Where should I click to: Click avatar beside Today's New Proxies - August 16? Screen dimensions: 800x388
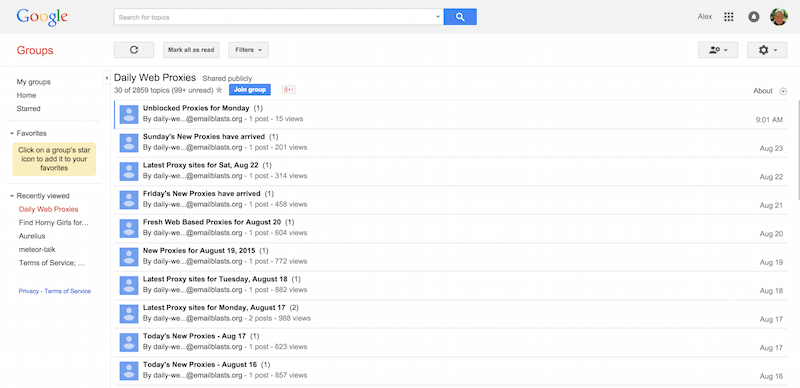coord(129,371)
